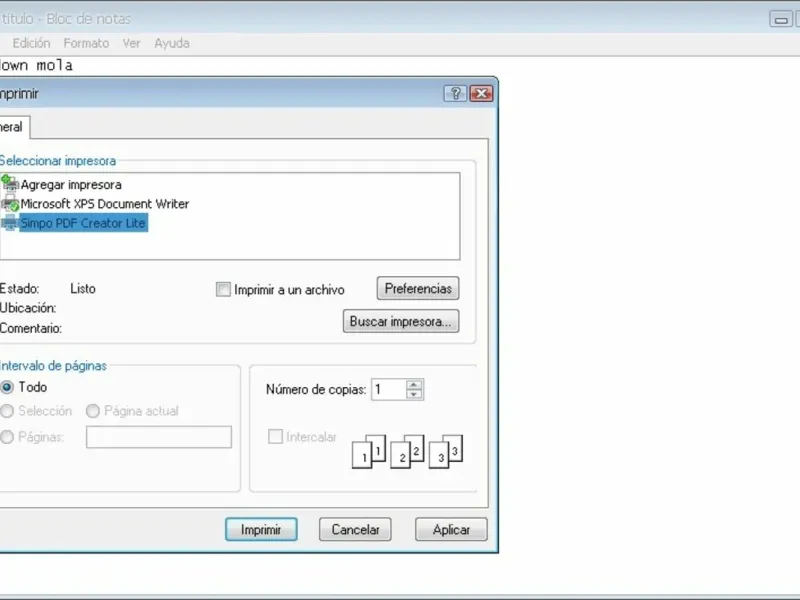The width and height of the screenshot is (800, 600).
Task: Click the 3-3 collate pages illustration
Action: pyautogui.click(x=445, y=451)
